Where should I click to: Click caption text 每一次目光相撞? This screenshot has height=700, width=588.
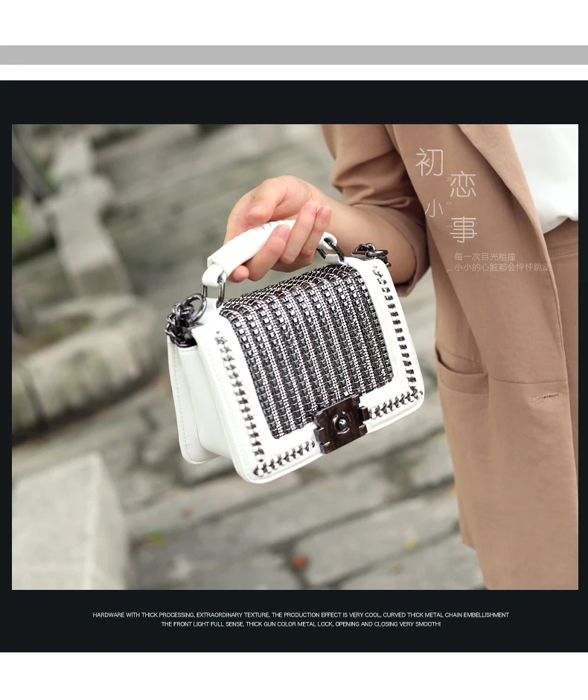[485, 257]
